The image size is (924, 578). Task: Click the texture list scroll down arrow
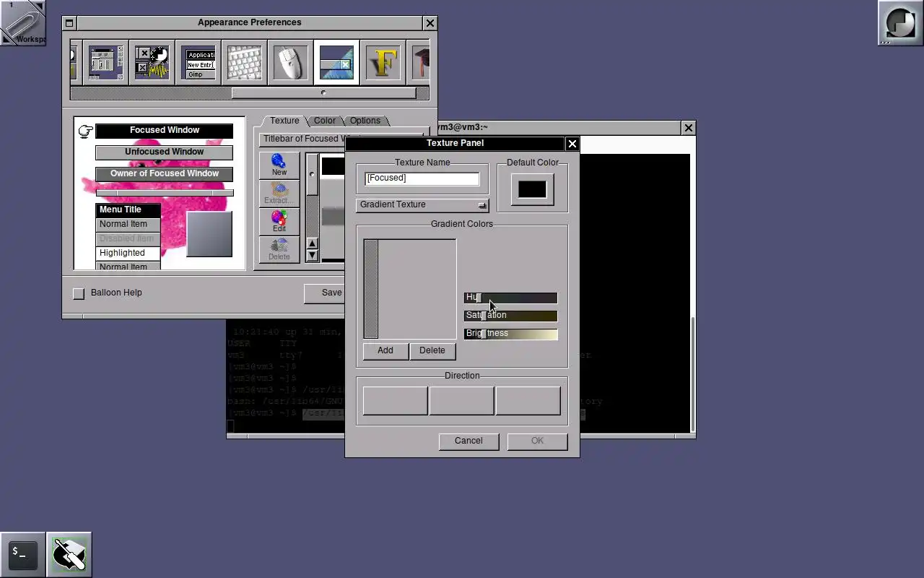click(312, 255)
